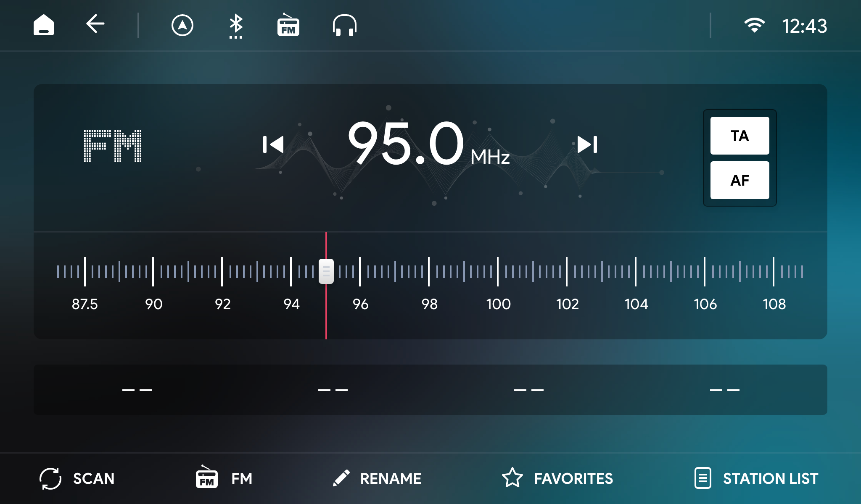Go to the home screen icon
This screenshot has height=504, width=861.
pos(44,25)
